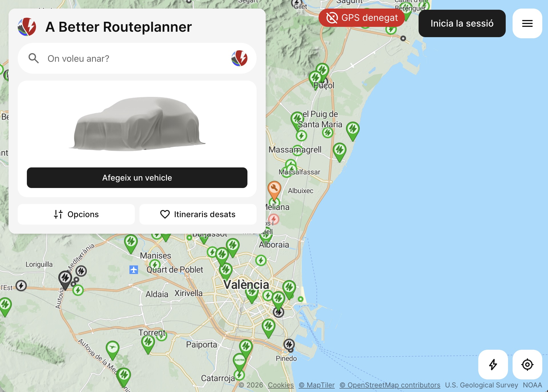Click the 'Aldaia' map label
548x392 pixels.
157,294
